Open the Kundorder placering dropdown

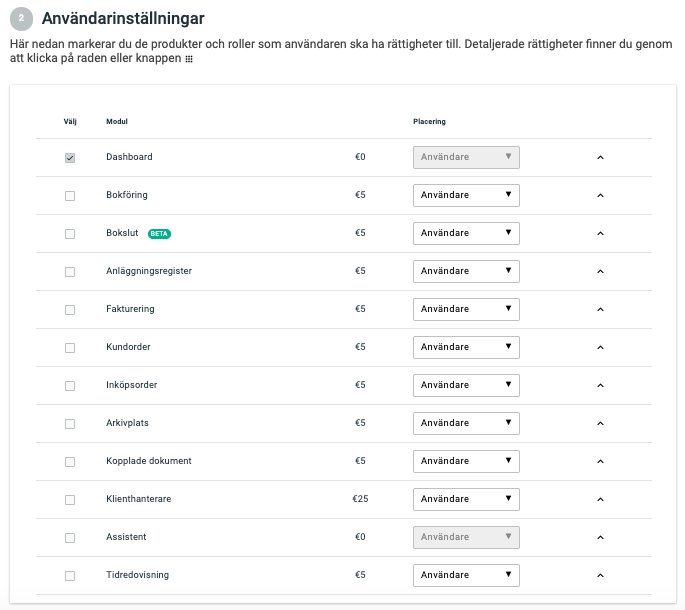[466, 348]
